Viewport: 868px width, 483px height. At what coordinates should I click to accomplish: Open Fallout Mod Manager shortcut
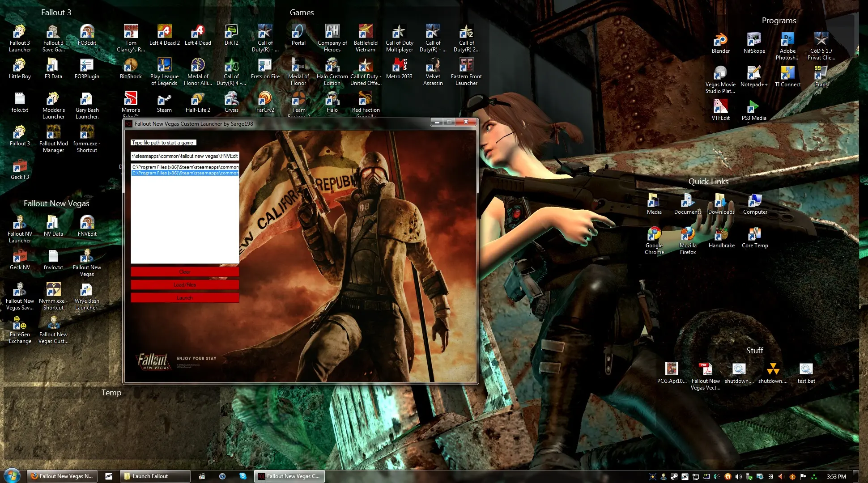coord(53,139)
